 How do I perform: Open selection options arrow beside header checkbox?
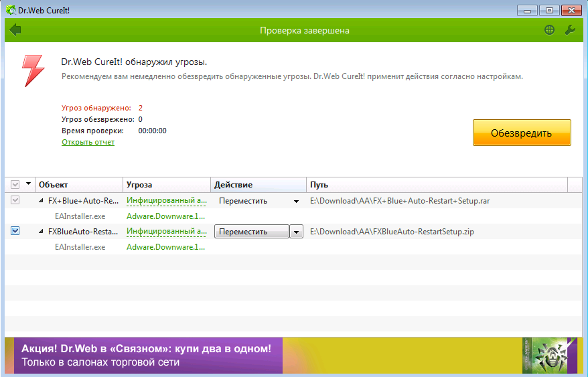tap(28, 183)
